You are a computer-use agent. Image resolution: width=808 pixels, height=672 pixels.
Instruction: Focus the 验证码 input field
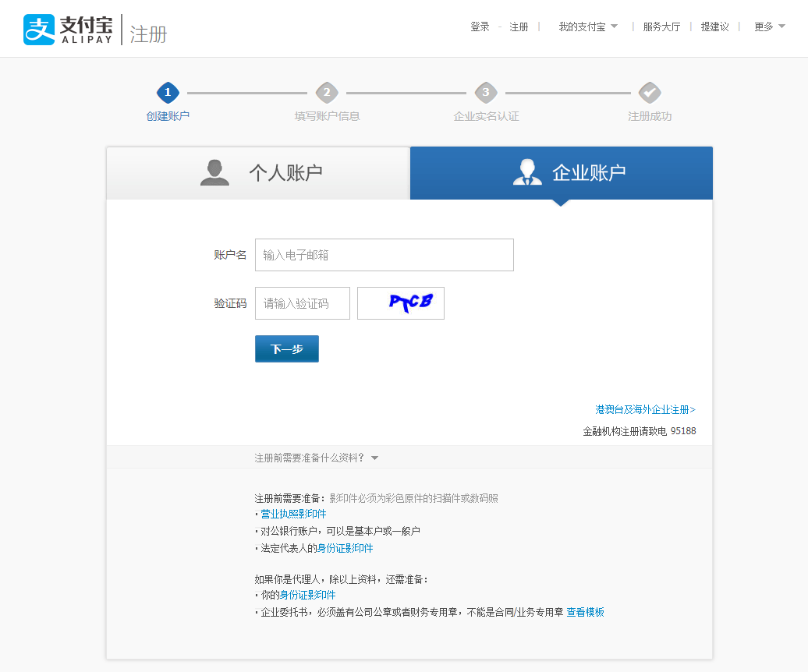[x=303, y=303]
